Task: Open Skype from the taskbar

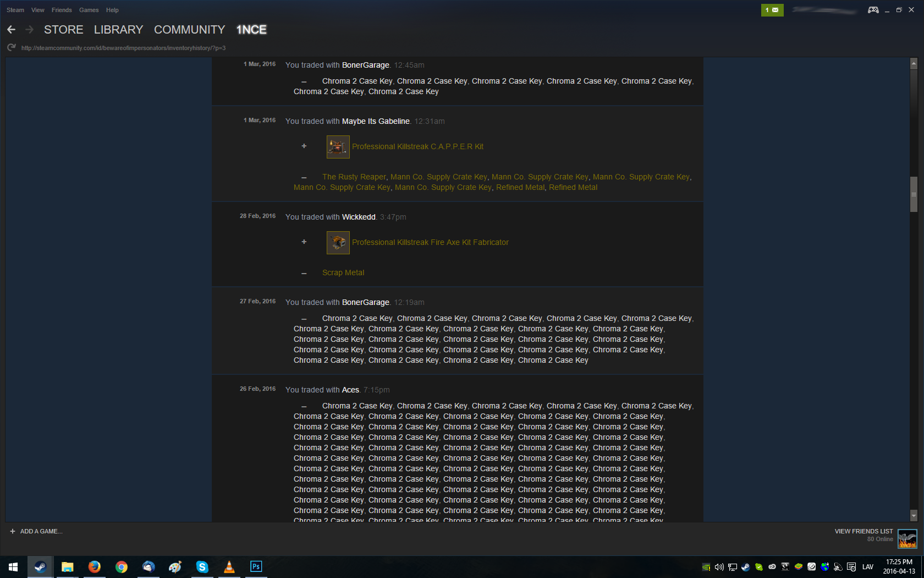Action: click(x=202, y=566)
